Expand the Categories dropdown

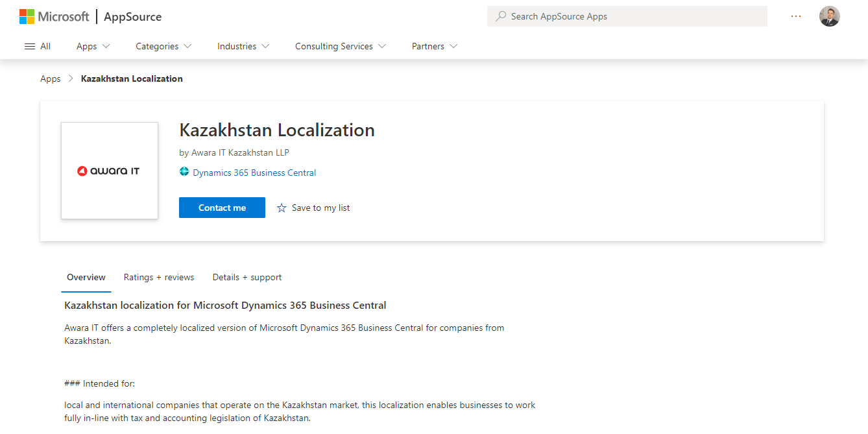point(163,46)
